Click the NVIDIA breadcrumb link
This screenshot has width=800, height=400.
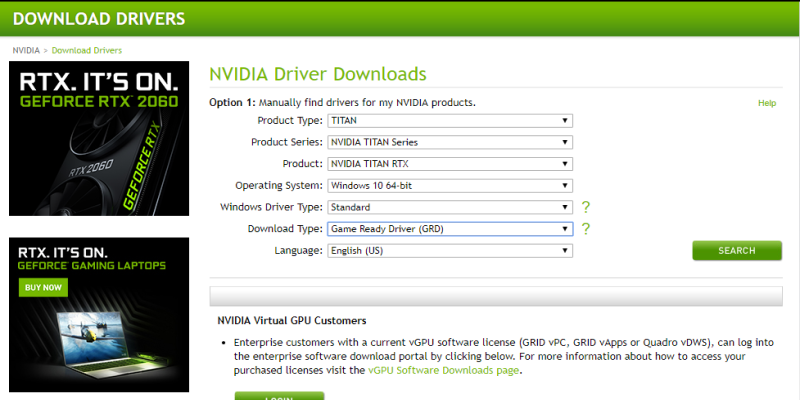pos(26,51)
